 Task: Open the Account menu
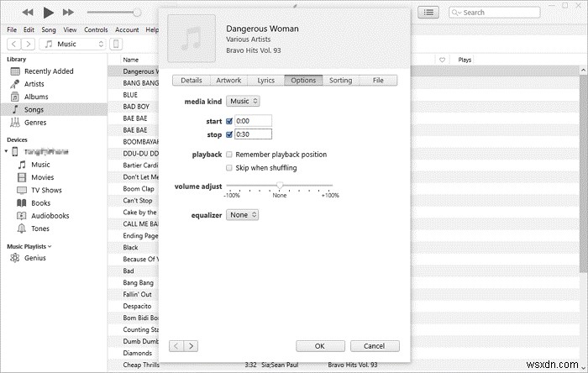click(127, 29)
